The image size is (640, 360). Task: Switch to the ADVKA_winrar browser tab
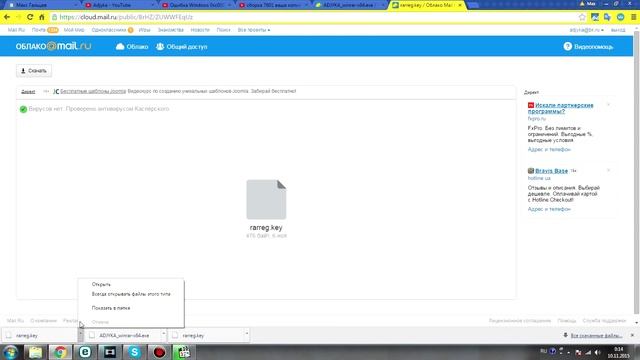349,5
